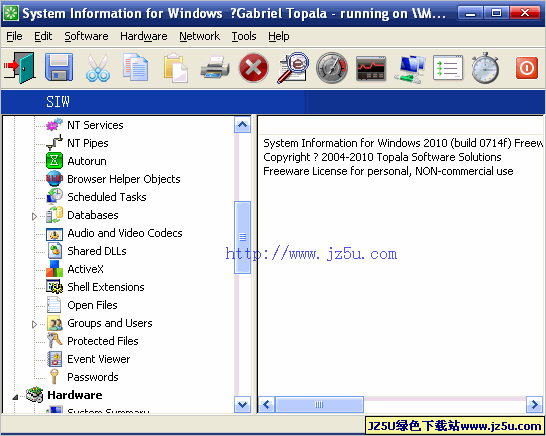Select the Hardware tree heading
The height and width of the screenshot is (436, 546).
[75, 395]
